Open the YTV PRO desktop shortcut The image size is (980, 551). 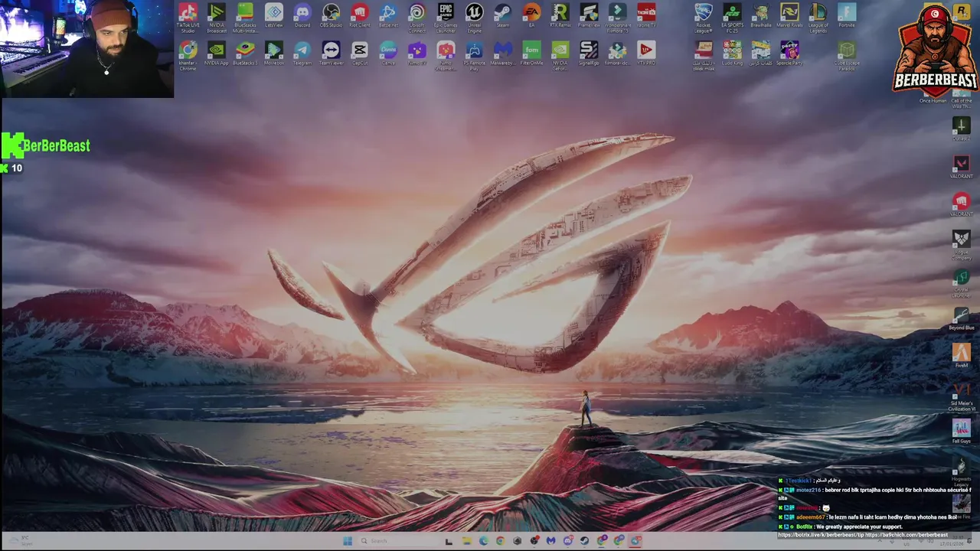click(646, 53)
